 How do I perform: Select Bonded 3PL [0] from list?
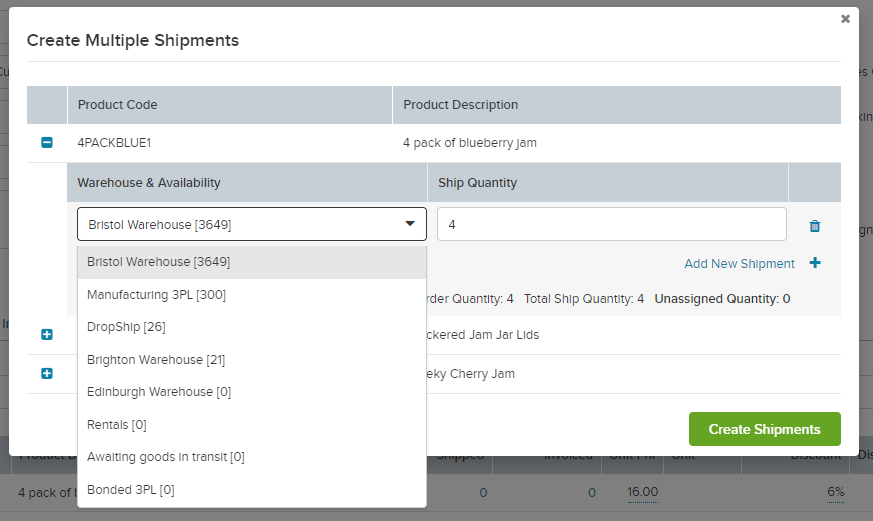point(131,490)
